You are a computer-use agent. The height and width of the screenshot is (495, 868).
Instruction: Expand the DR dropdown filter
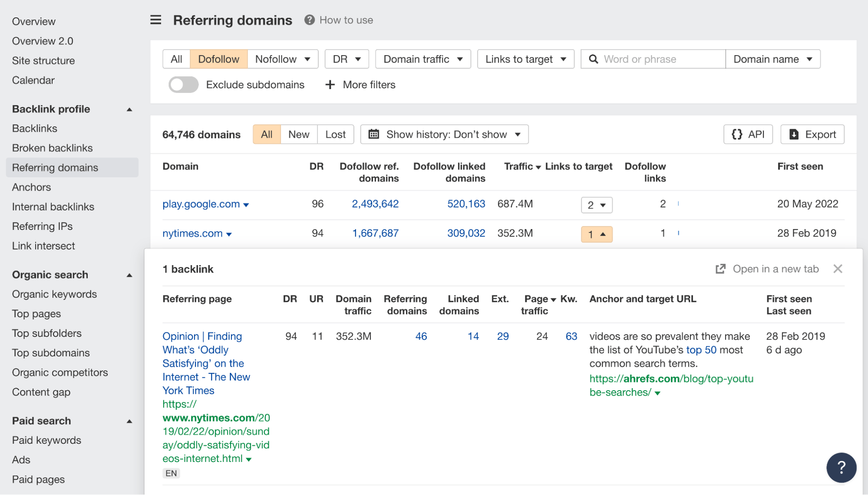click(x=347, y=58)
